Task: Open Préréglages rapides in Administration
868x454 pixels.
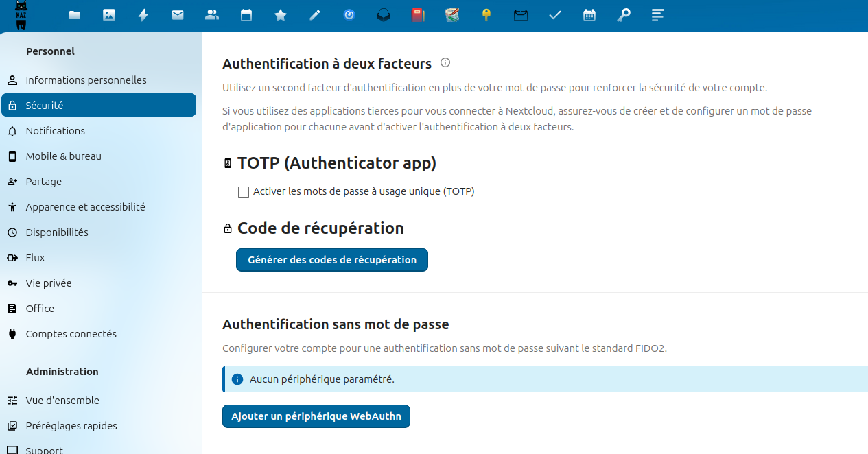Action: [71, 426]
